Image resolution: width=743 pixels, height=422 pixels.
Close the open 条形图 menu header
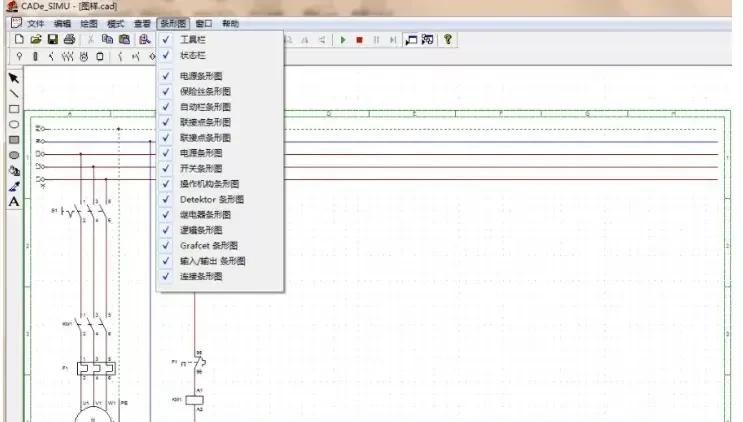[173, 23]
